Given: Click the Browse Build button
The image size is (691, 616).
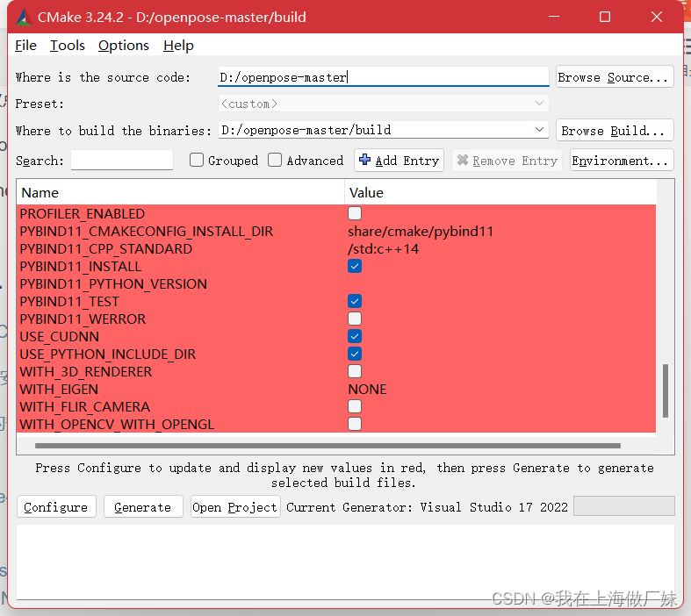Looking at the screenshot, I should point(615,131).
